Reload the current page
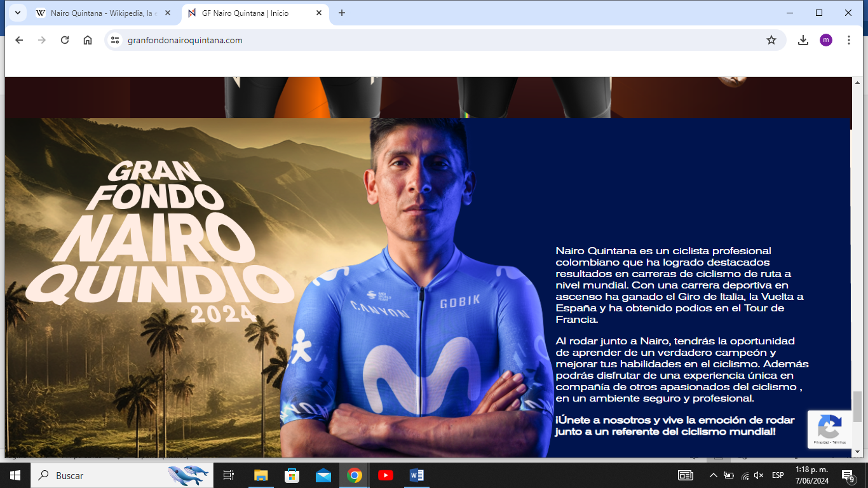Image resolution: width=868 pixels, height=488 pixels. (65, 40)
